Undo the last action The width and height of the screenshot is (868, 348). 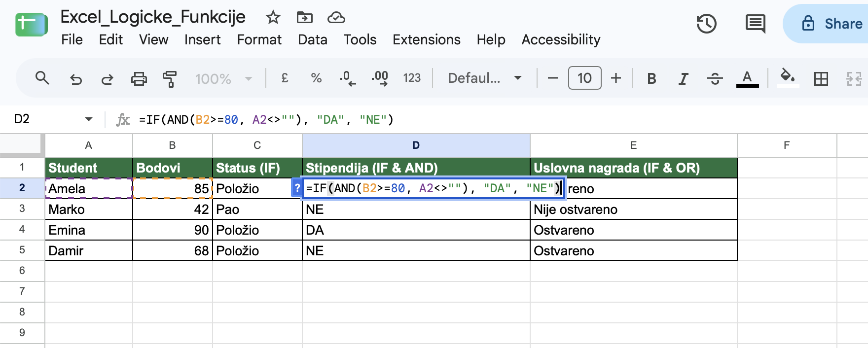point(75,78)
